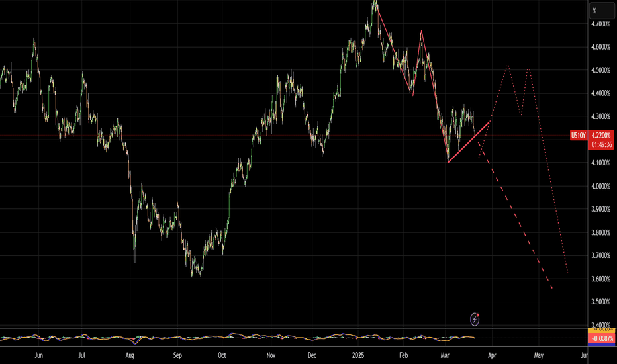Image resolution: width=617 pixels, height=364 pixels.
Task: Click the -0.0087% indicator value label
Action: coord(601,338)
